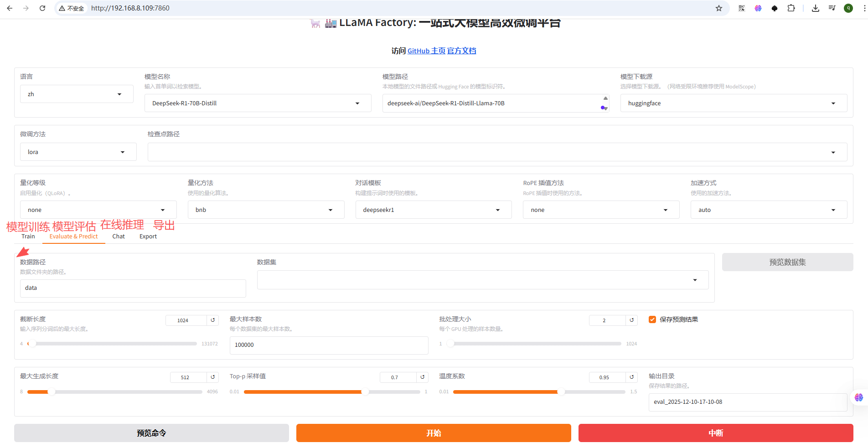868x448 pixels.
Task: Expand the 数据集 dropdown
Action: click(x=483, y=280)
